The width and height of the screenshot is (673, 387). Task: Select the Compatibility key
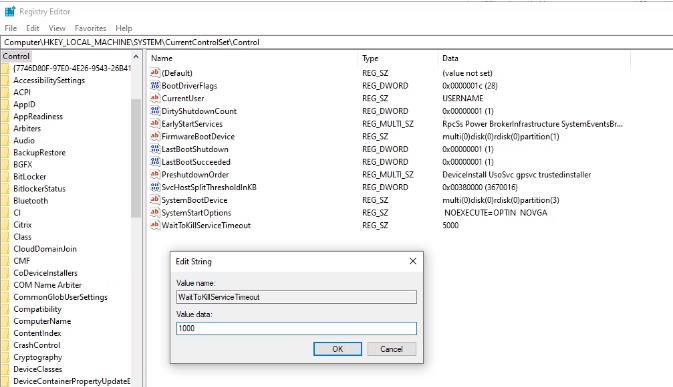pos(37,309)
